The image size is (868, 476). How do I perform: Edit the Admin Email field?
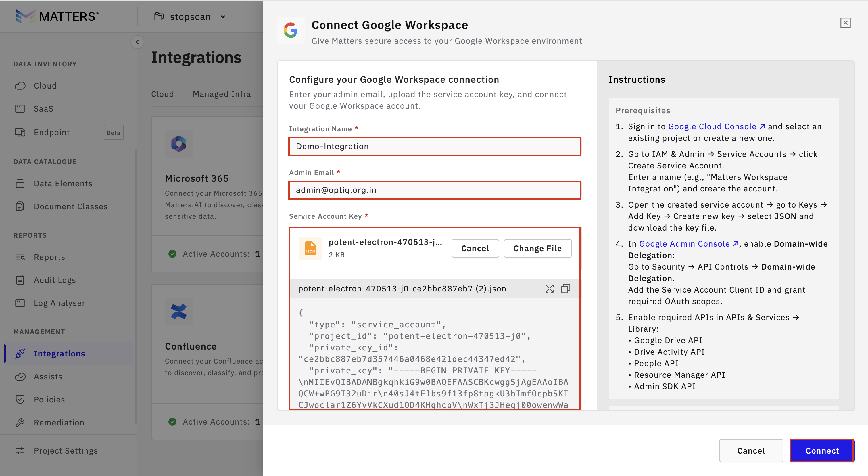(435, 190)
